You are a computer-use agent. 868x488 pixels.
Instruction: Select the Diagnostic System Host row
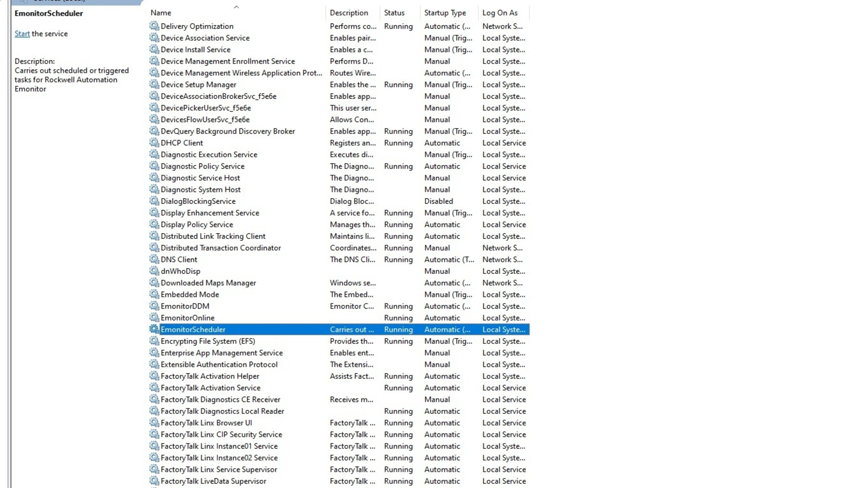point(339,189)
